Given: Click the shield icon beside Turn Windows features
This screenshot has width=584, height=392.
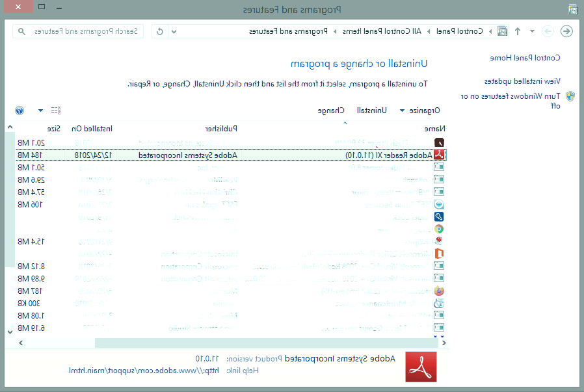Looking at the screenshot, I should pos(570,96).
